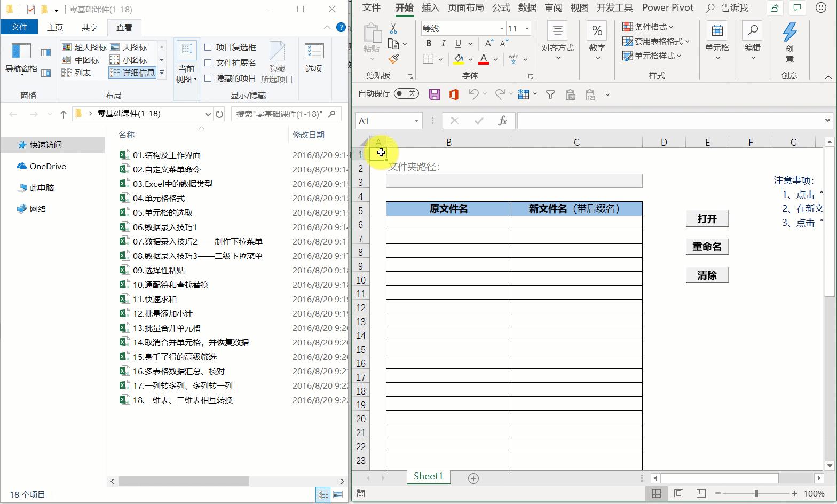Click the fill color yellow swatch
Viewport: 837px width, 504px height.
coord(459,59)
